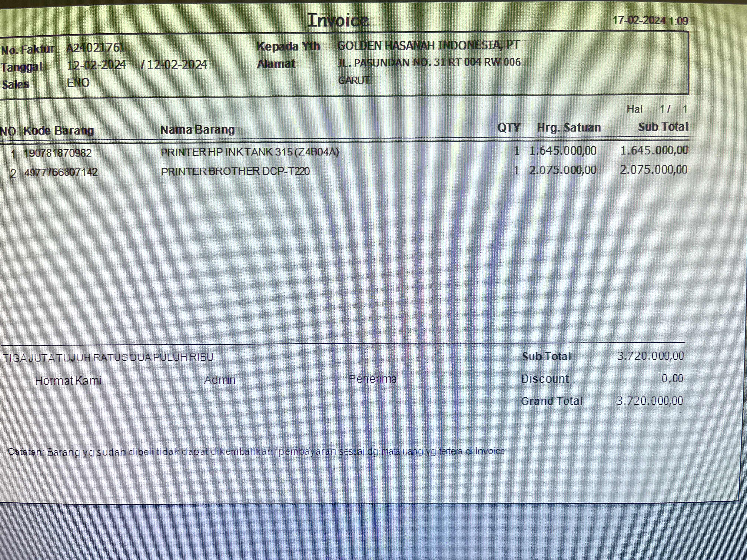The height and width of the screenshot is (560, 747).
Task: Click the Kode Barang column header
Action: coord(58,131)
